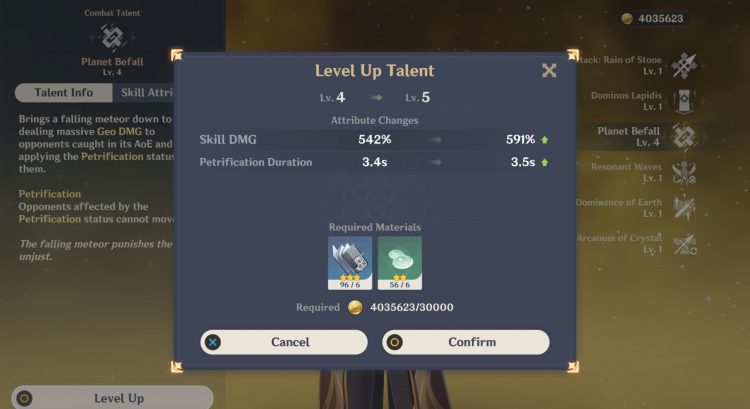
Task: Select the Planet Befall icon in talent list
Action: 684,137
